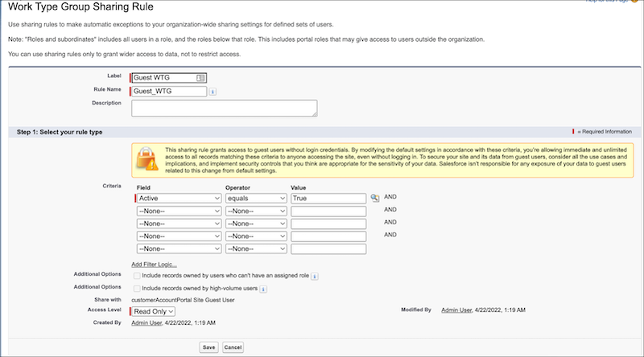Click the Label field containing Guest WTG
Screen dimensions: 644x357
169,78
